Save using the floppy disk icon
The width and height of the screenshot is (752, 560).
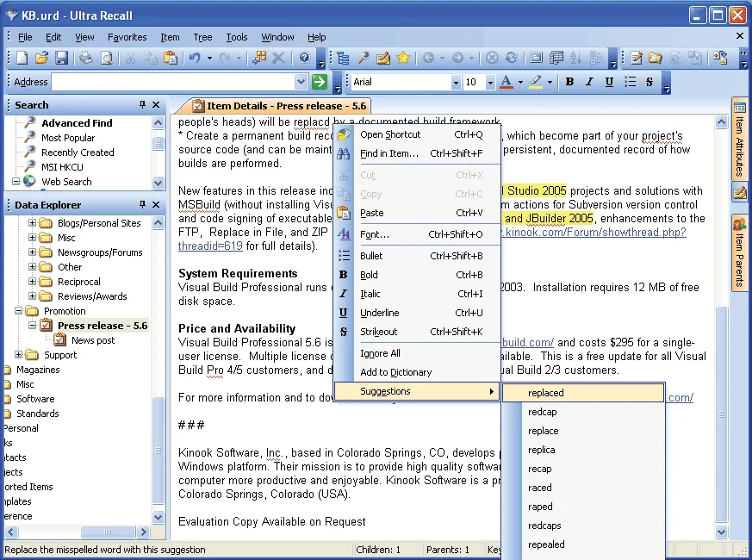[x=61, y=58]
